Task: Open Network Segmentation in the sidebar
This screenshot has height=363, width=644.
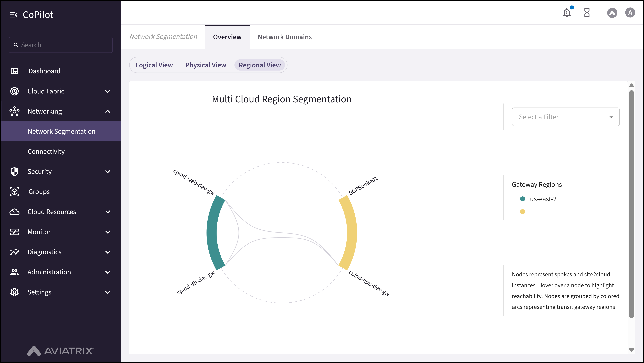Action: 61,131
